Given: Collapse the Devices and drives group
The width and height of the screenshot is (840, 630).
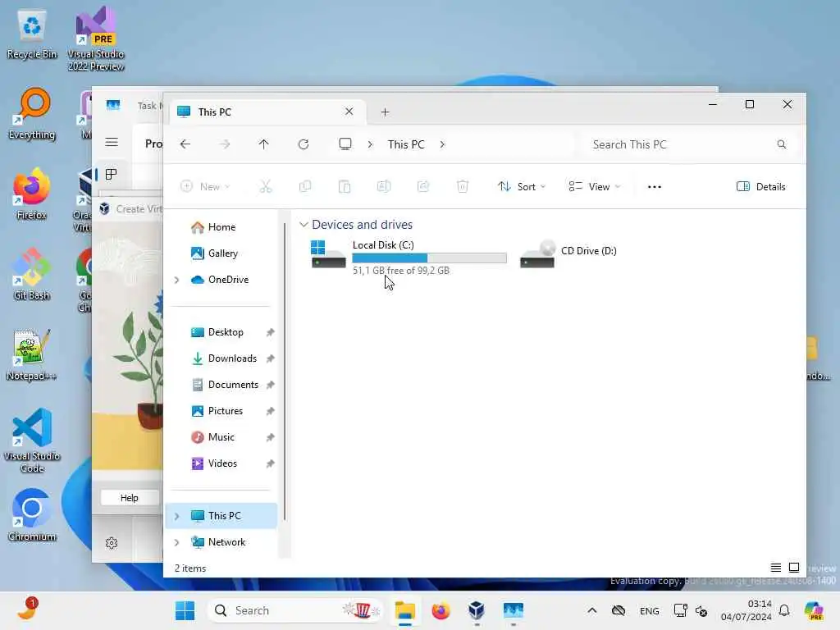Looking at the screenshot, I should pyautogui.click(x=304, y=225).
